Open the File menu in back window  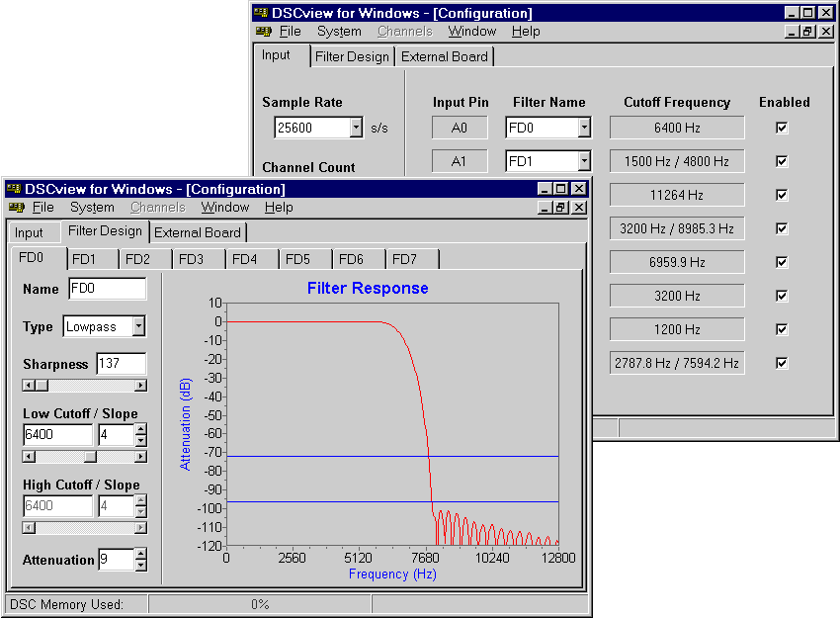tap(290, 32)
